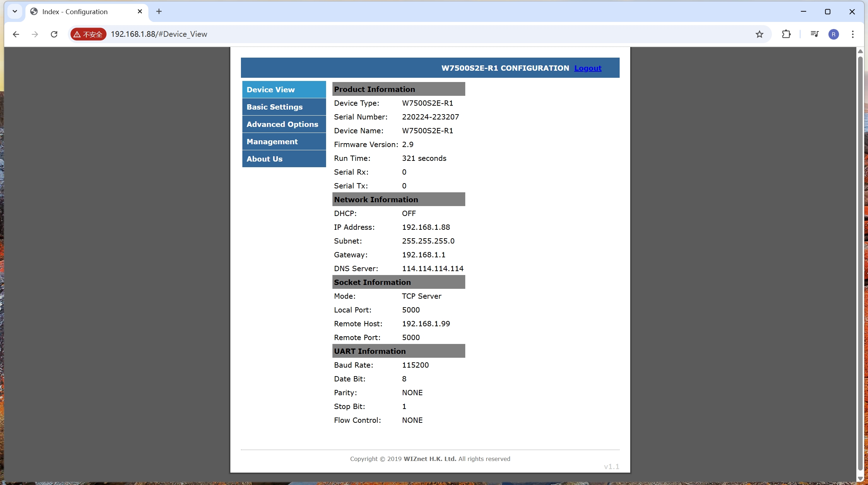Open the media control icon

point(814,34)
